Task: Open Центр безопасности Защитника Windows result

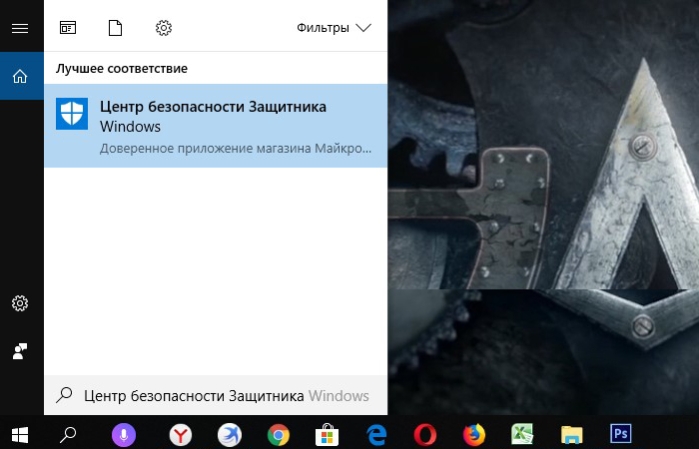Action: coord(216,126)
